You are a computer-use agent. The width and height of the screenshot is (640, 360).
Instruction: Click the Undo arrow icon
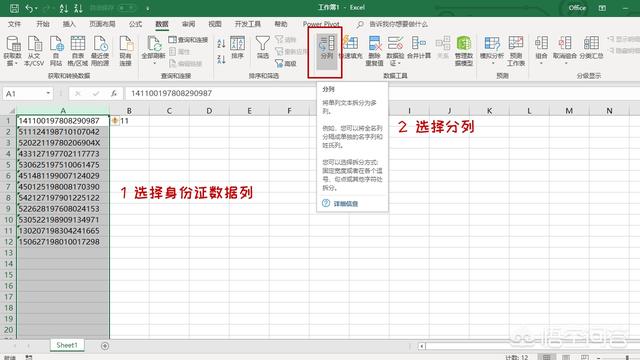click(x=29, y=8)
